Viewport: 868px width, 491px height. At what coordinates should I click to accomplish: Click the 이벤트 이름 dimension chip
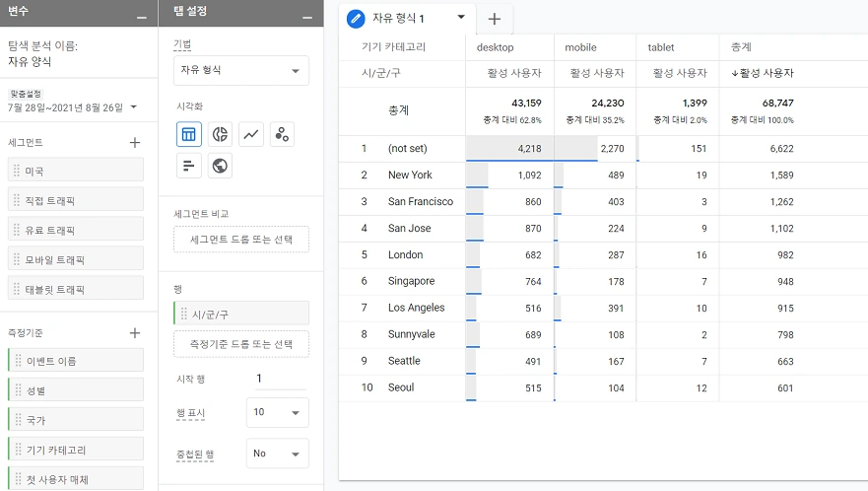click(x=76, y=360)
